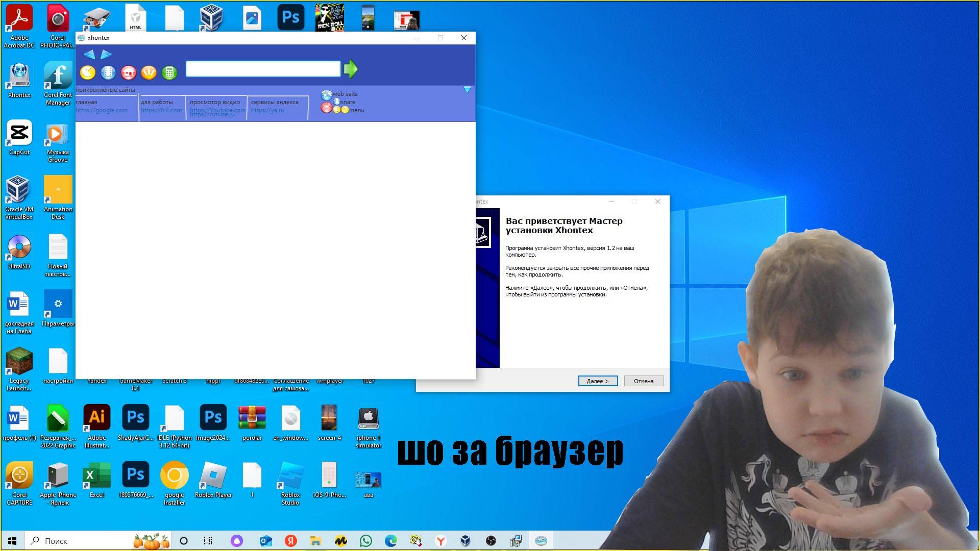Select the Legacy Launcher Minecraft icon
This screenshot has height=551, width=980.
pyautogui.click(x=19, y=369)
